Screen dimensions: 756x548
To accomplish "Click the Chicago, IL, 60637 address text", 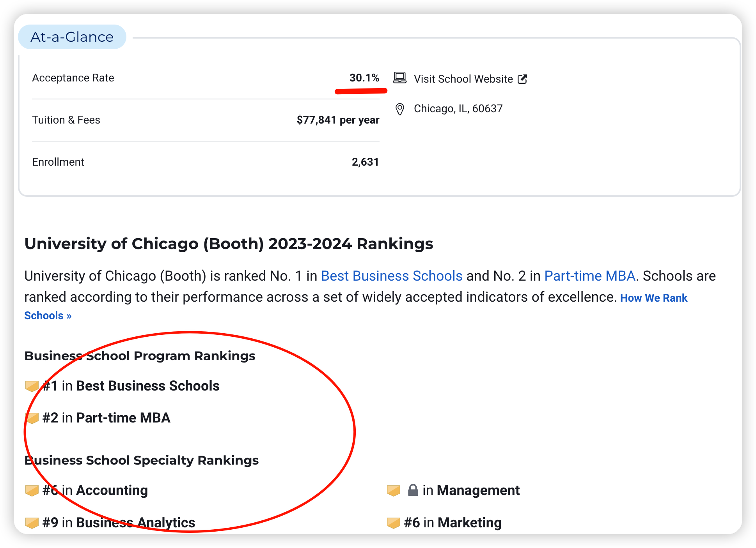I will click(458, 109).
